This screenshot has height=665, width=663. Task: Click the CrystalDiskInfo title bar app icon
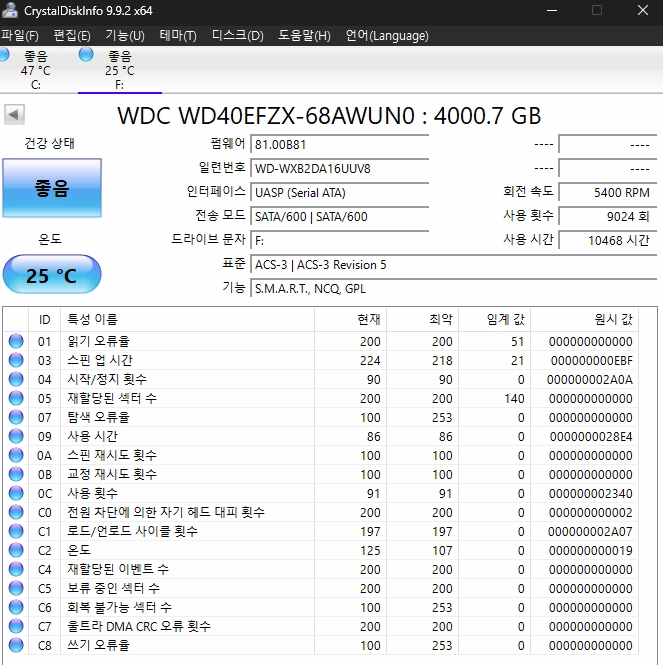10,10
